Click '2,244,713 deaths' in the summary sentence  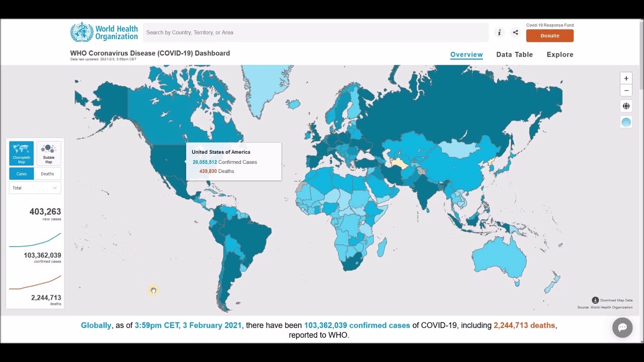point(524,325)
